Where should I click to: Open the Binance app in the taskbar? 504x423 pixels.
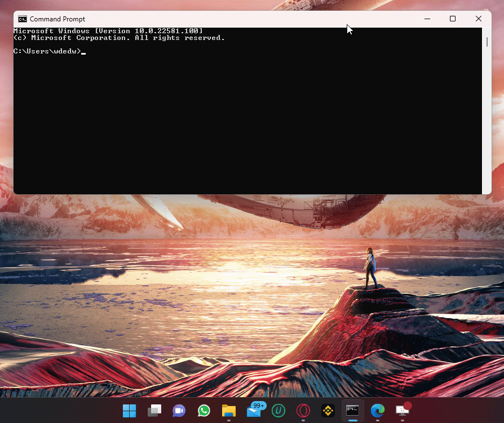pos(328,411)
